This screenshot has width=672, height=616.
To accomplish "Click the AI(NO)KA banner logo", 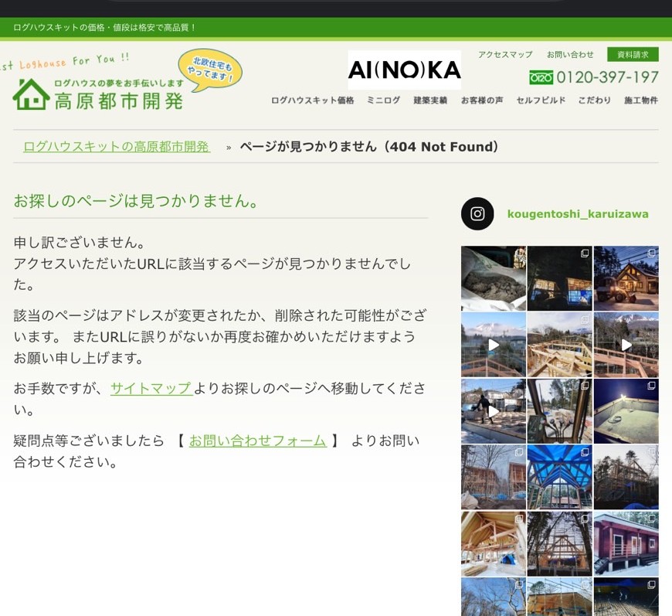I will tap(404, 70).
